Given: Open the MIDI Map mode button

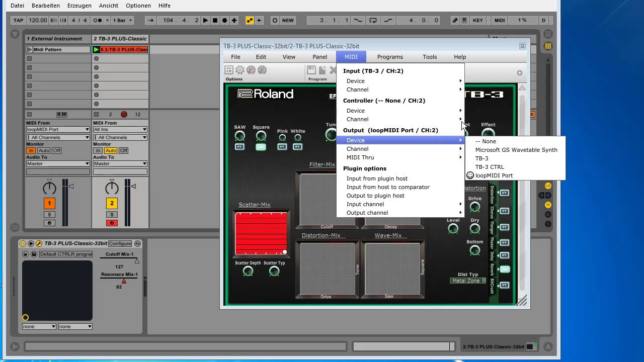Looking at the screenshot, I should [x=500, y=20].
